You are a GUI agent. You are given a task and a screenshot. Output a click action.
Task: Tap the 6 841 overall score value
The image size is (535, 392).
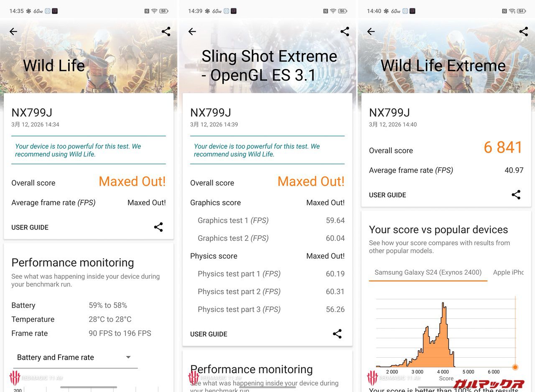503,148
